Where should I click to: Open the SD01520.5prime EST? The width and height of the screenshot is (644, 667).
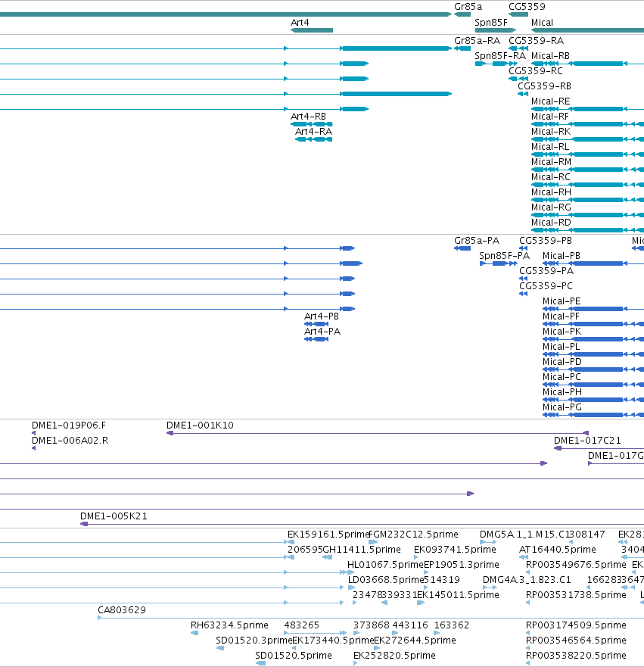260,664
